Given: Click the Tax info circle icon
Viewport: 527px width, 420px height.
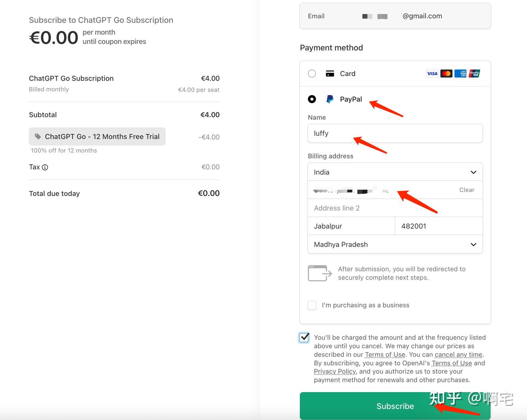Looking at the screenshot, I should 45,167.
